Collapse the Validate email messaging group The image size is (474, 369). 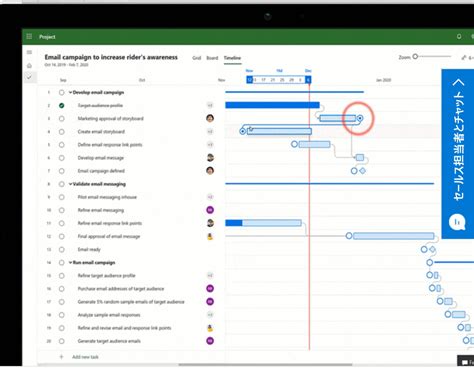pos(70,184)
